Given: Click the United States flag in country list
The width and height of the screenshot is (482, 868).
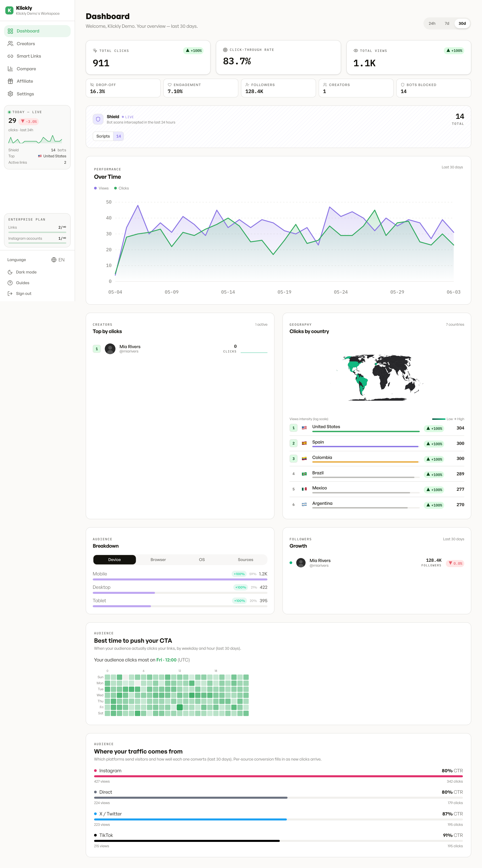Looking at the screenshot, I should click(304, 428).
